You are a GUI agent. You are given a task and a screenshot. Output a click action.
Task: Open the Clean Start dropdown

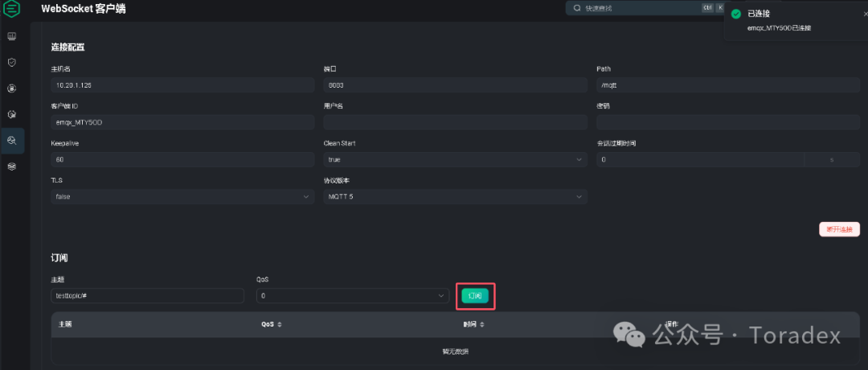455,159
